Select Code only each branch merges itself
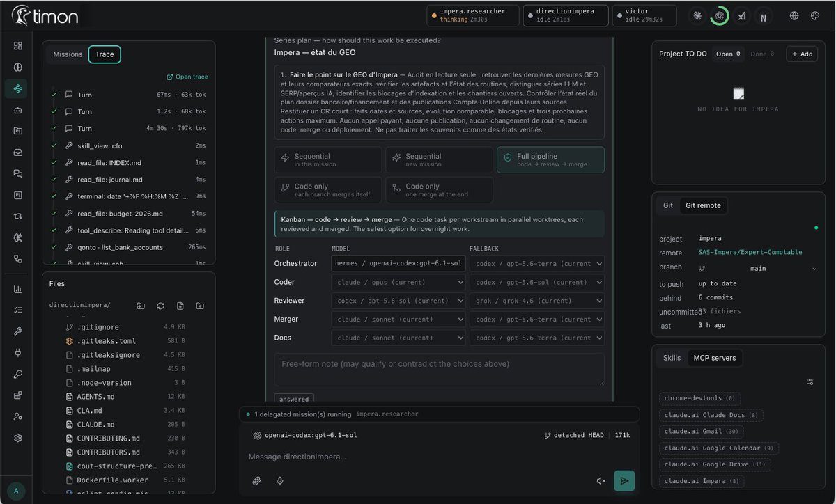 (x=328, y=190)
